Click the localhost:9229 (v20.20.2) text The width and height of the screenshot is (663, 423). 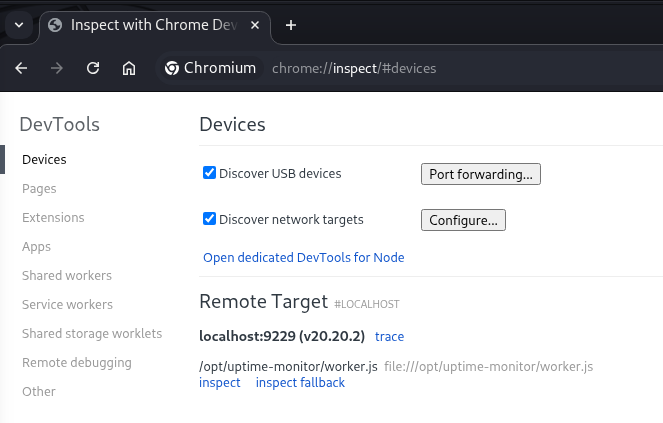pos(282,336)
